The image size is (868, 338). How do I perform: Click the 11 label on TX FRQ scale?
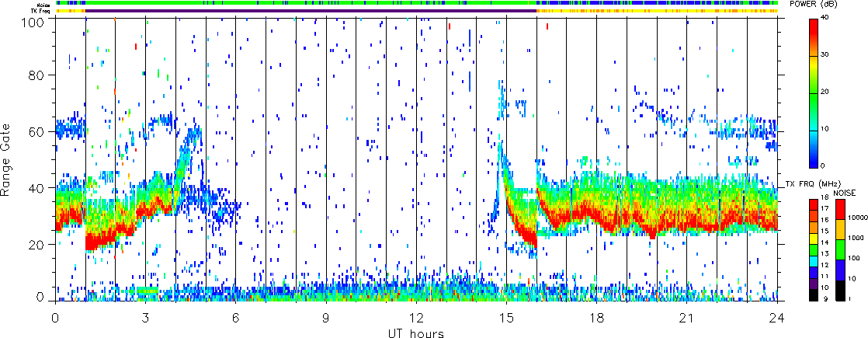coord(825,277)
